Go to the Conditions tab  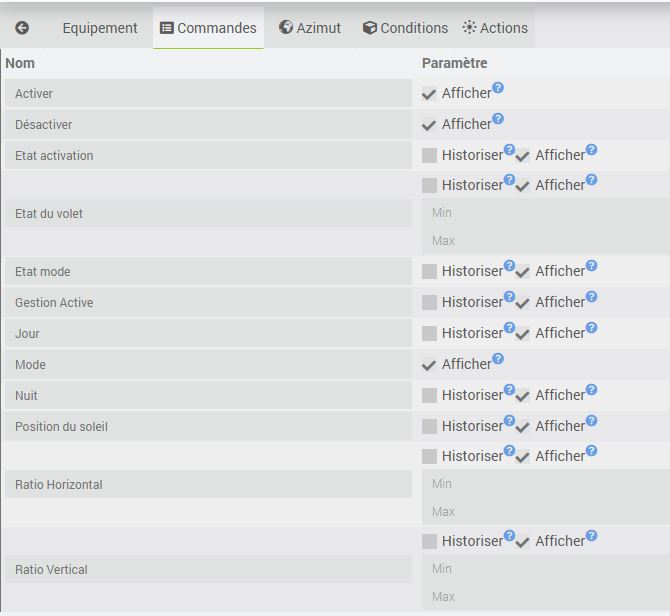(405, 28)
